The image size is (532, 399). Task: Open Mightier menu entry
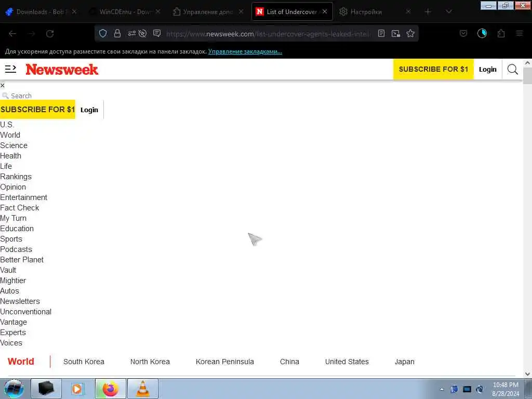13,281
